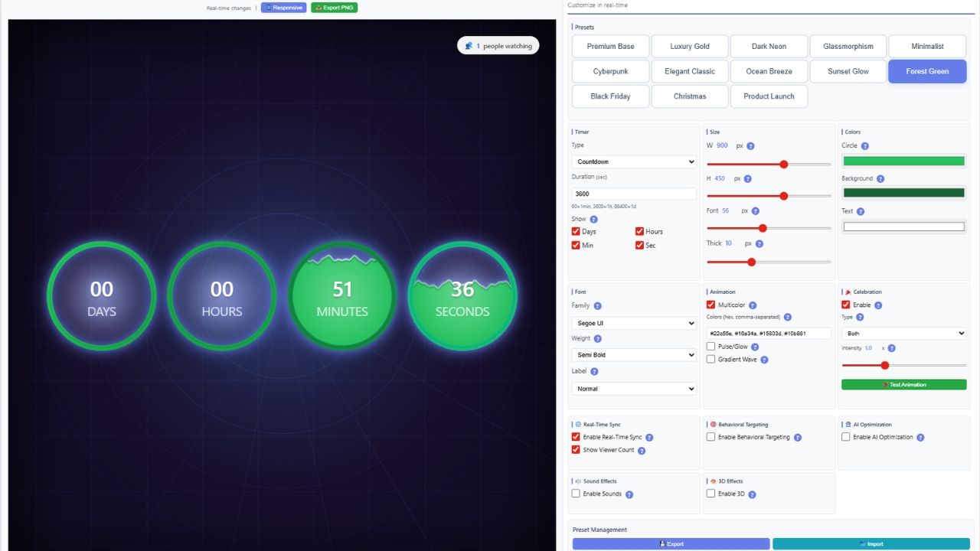Expand the Weight dropdown showing Semi Bold
Viewport: 980px width, 551px height.
coord(634,355)
